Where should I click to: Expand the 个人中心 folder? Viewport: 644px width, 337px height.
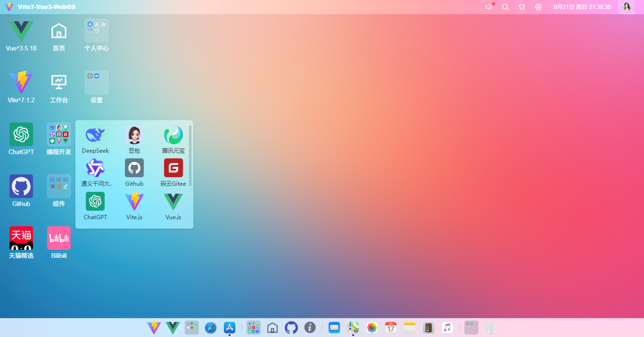coord(97,31)
